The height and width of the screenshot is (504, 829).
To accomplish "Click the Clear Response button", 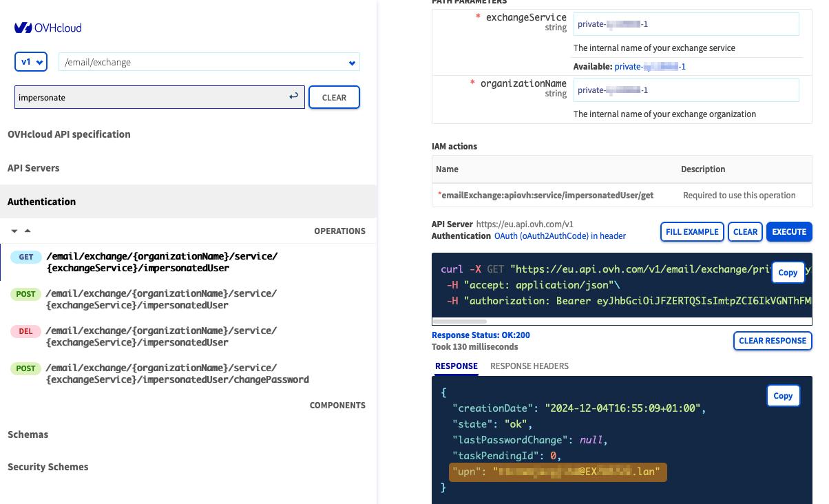I will click(772, 341).
